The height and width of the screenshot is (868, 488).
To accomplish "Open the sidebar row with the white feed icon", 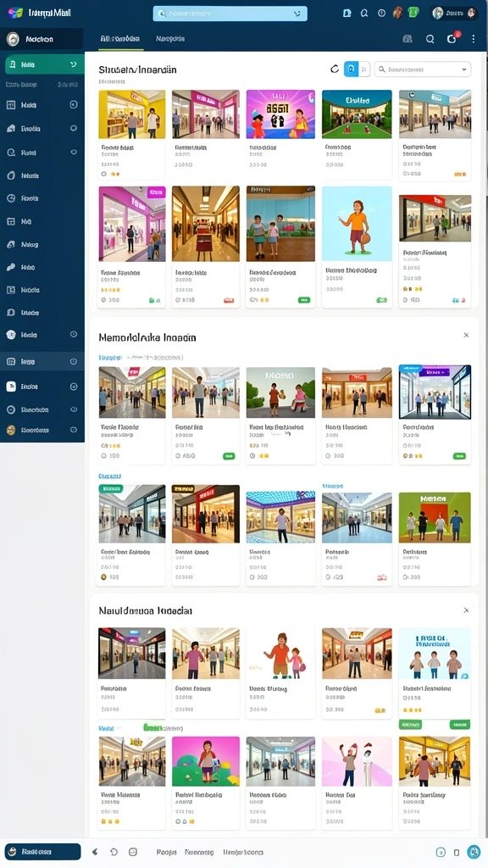I will (42, 387).
